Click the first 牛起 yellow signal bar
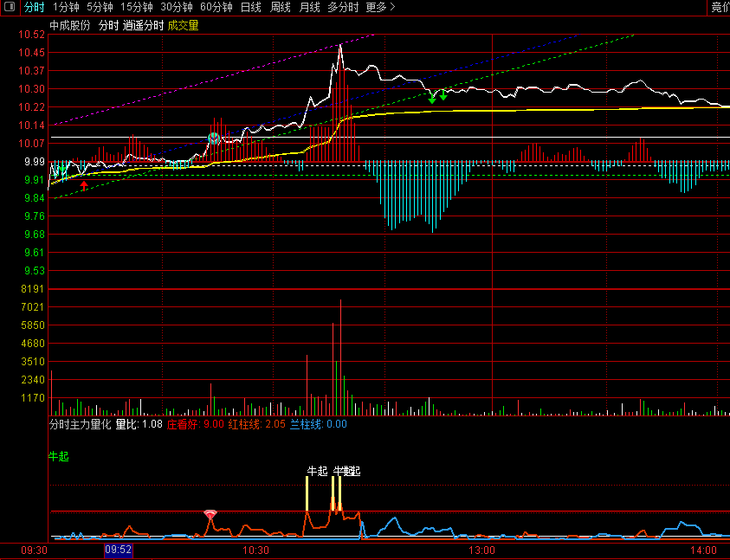 point(307,493)
